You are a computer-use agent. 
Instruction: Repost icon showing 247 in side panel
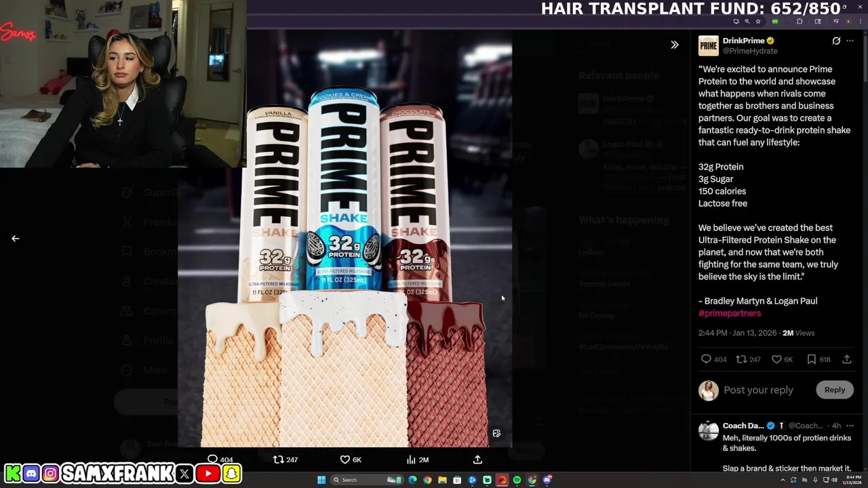coord(741,359)
